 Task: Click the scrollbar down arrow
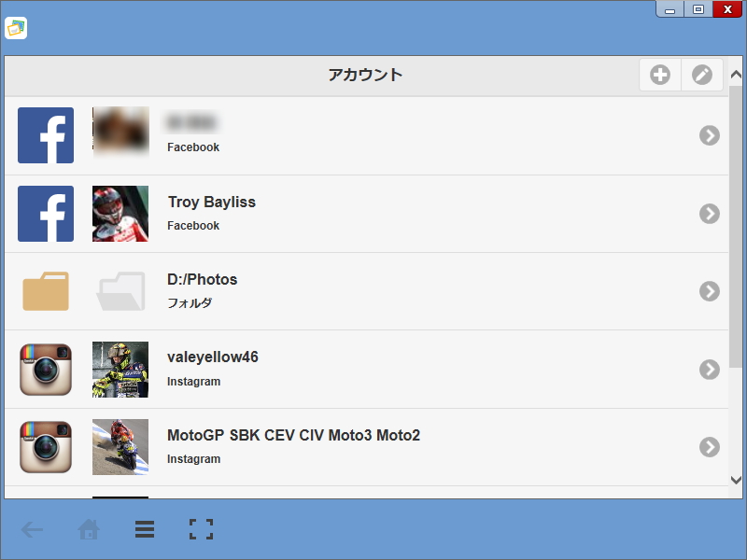[737, 478]
